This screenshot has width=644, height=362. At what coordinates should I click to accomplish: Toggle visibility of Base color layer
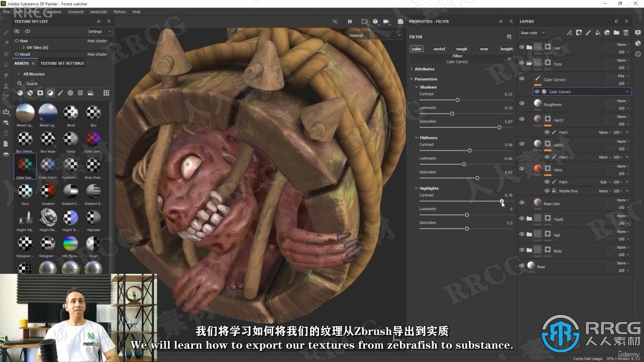coord(522,203)
